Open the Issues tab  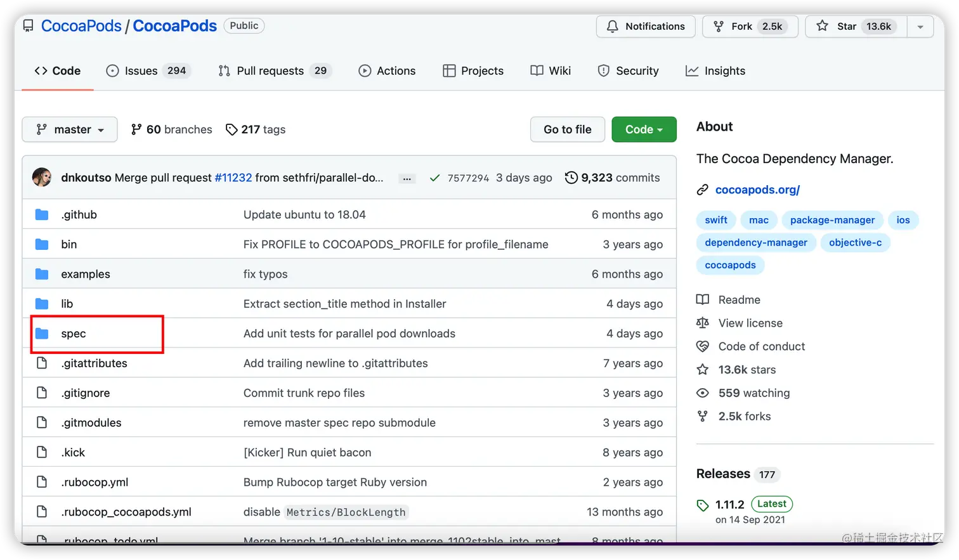click(149, 71)
